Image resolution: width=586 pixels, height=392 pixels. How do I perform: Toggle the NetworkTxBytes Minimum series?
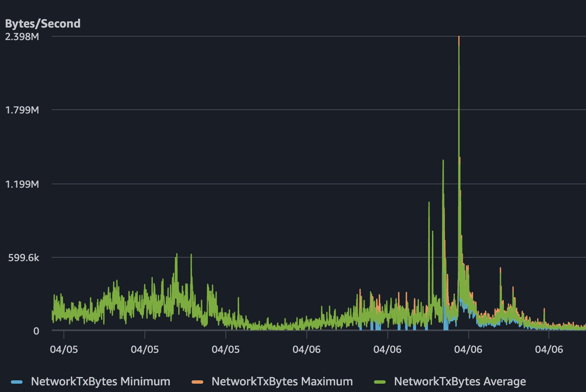100,381
